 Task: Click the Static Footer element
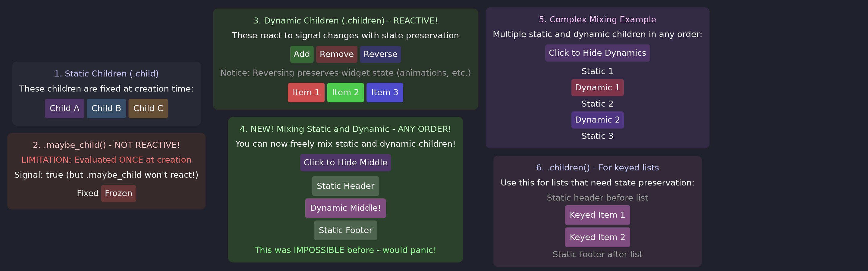point(345,230)
